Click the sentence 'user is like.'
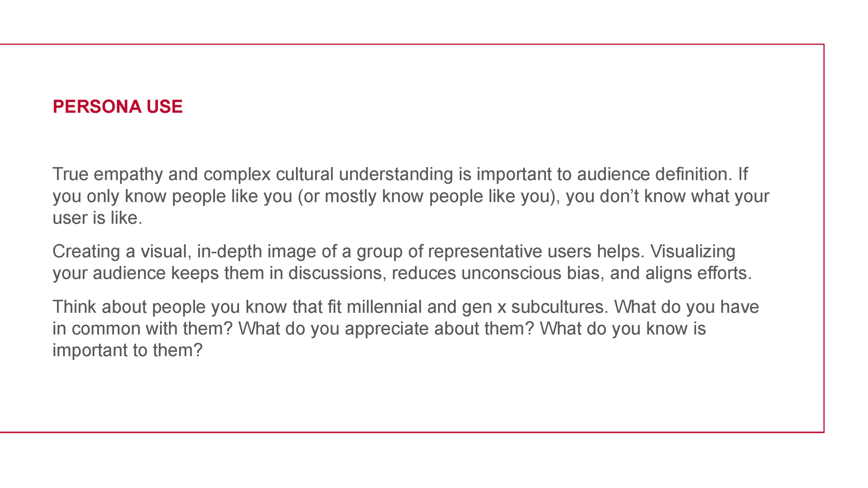 [x=97, y=218]
